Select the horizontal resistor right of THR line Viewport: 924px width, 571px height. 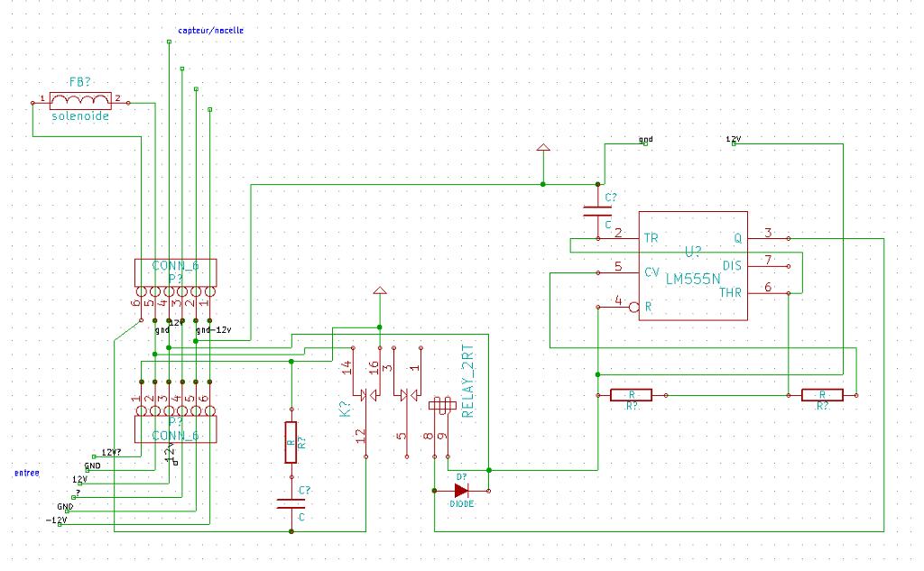(x=822, y=395)
